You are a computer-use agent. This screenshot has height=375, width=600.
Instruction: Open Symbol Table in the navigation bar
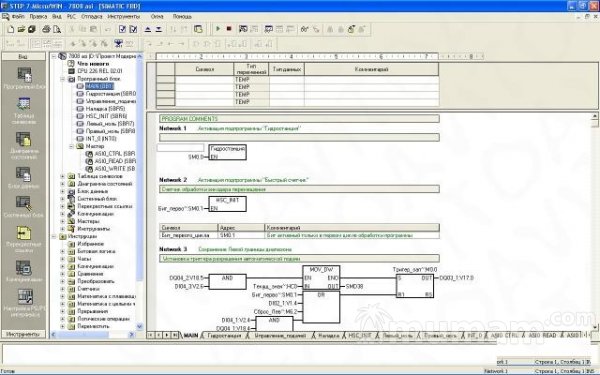pos(24,111)
